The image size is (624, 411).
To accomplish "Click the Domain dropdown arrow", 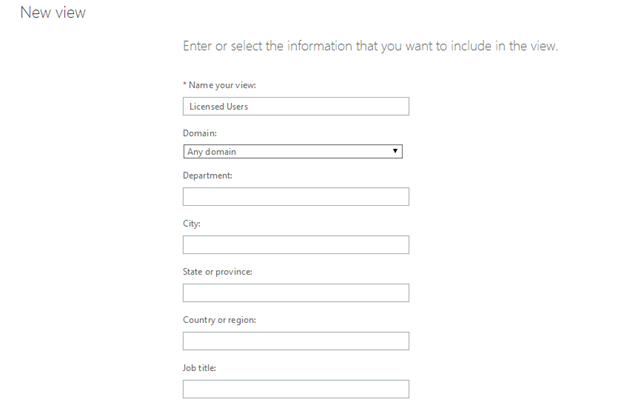I will [396, 151].
